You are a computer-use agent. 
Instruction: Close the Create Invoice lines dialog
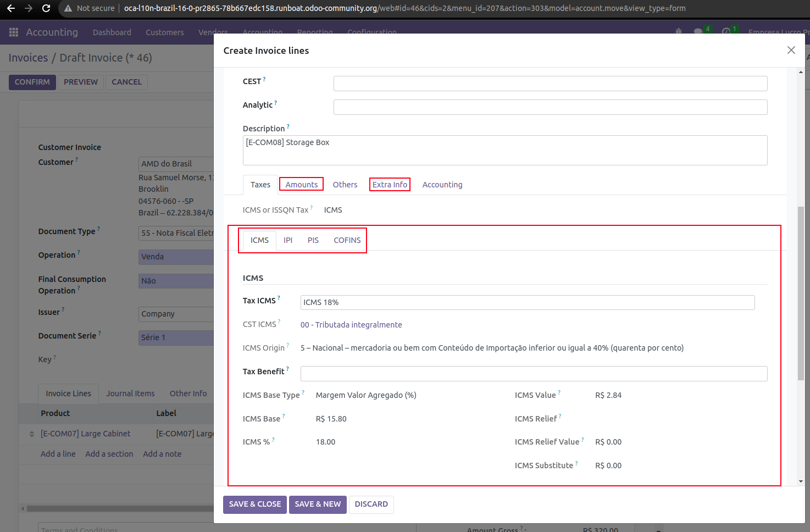click(x=791, y=50)
